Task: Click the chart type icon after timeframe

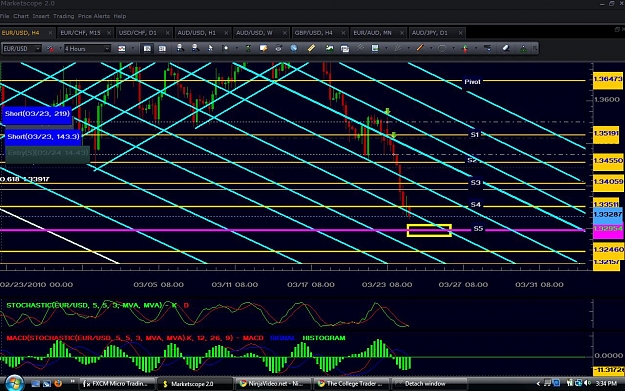Action: pos(122,49)
